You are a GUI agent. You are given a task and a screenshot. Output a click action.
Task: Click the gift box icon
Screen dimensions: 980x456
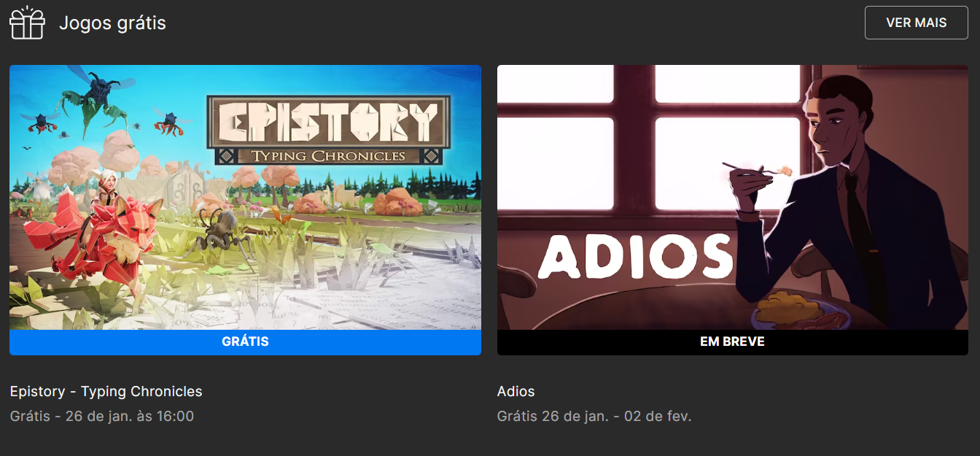27,23
